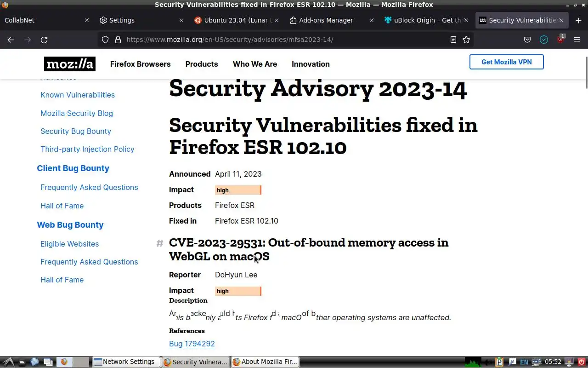Open a new browser tab
This screenshot has height=368, width=588.
[578, 20]
